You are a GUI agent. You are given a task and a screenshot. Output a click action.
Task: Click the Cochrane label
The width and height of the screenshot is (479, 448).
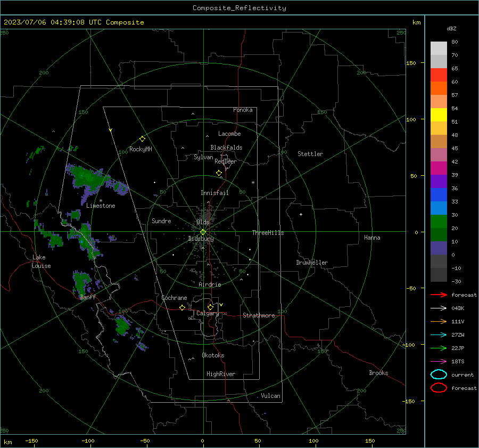(174, 298)
